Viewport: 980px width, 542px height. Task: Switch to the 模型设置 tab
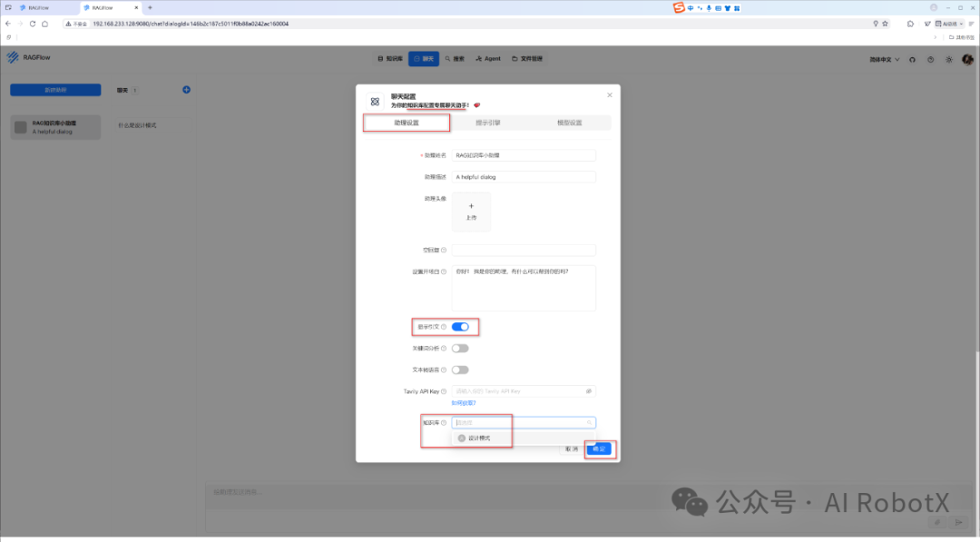pos(569,123)
